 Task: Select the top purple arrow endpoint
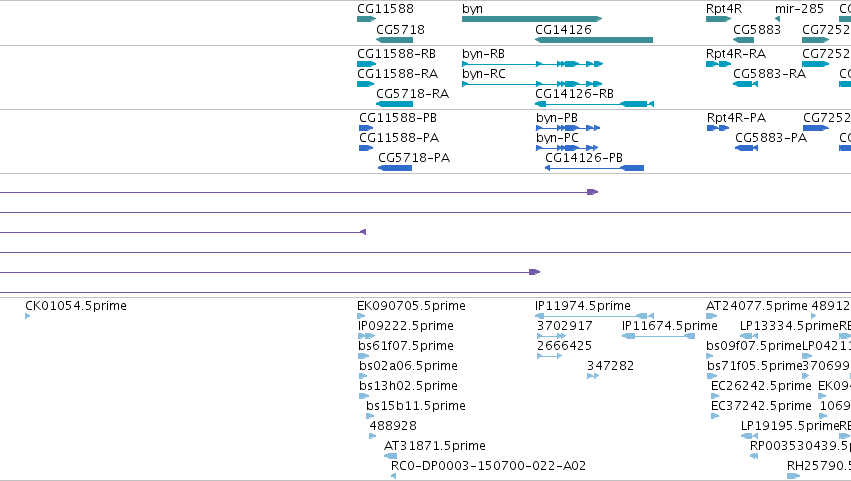coord(593,192)
